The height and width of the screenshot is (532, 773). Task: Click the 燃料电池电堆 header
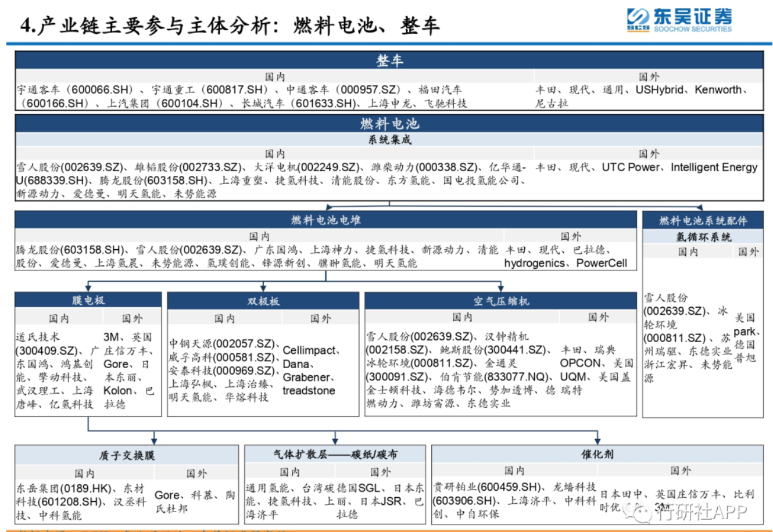coord(325,220)
